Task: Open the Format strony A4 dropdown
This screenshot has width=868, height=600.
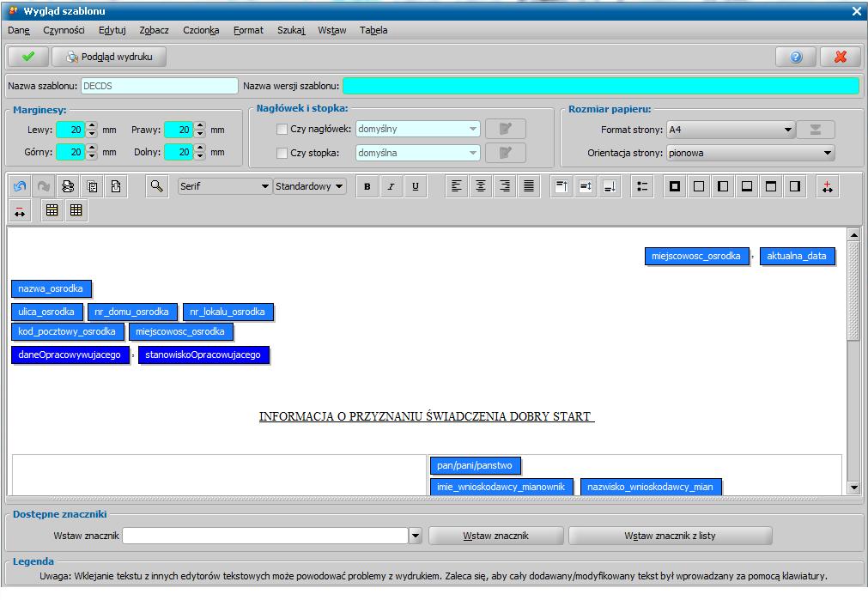Action: pyautogui.click(x=731, y=130)
